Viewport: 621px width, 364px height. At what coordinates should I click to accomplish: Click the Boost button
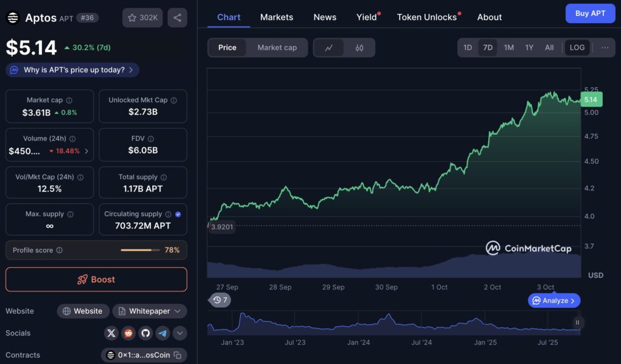click(96, 279)
